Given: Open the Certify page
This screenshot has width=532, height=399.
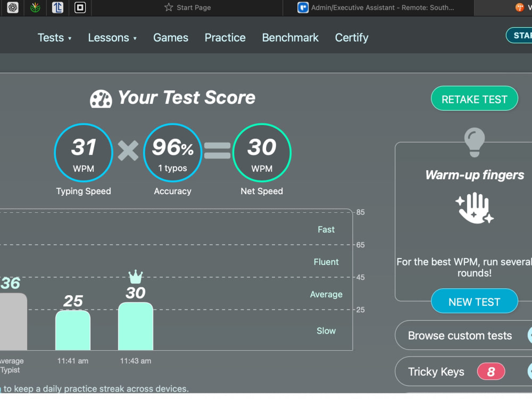Looking at the screenshot, I should pyautogui.click(x=352, y=37).
